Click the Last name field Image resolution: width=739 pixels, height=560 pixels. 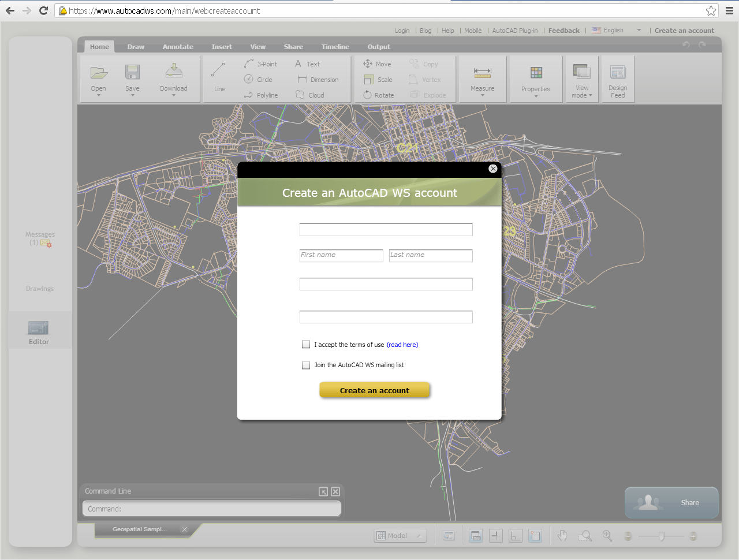pos(431,255)
